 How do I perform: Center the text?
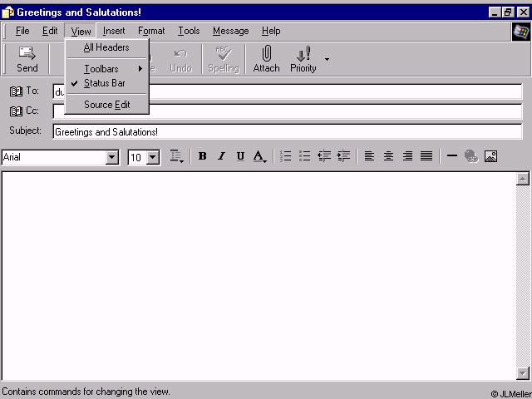coord(388,156)
